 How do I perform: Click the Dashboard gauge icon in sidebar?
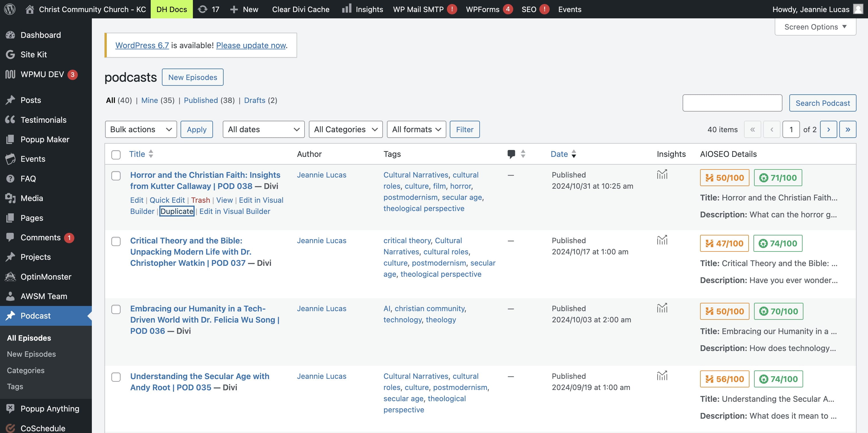click(10, 35)
